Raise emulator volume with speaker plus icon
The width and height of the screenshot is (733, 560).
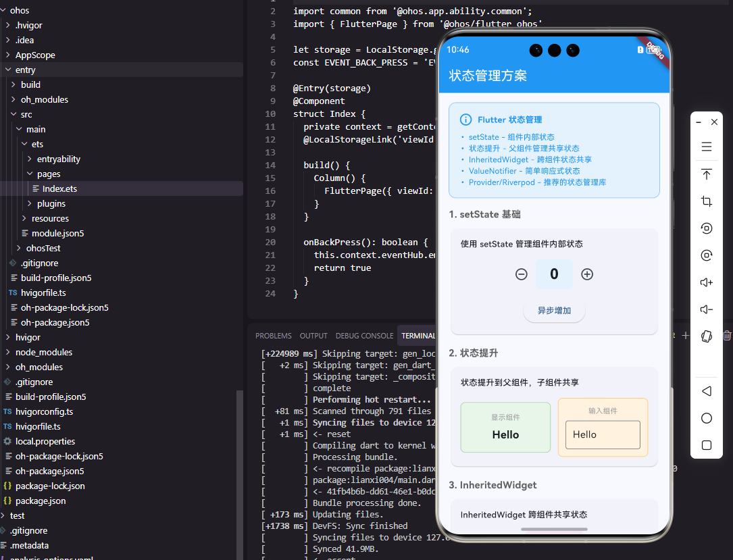pyautogui.click(x=707, y=282)
